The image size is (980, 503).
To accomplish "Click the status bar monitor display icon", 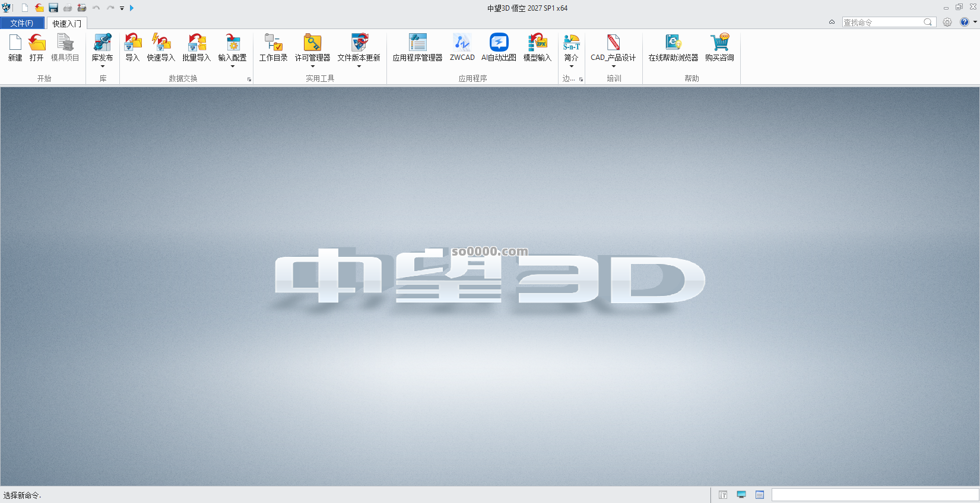I will coord(741,495).
